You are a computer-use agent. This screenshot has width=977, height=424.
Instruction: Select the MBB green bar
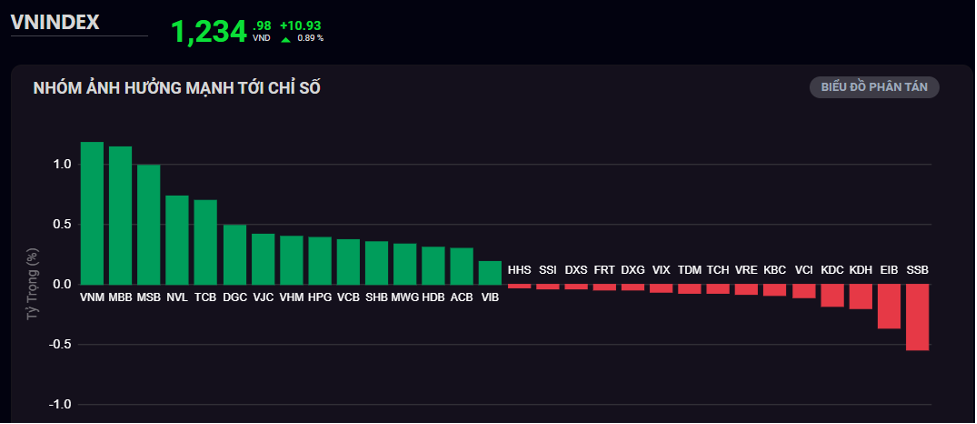(x=120, y=215)
